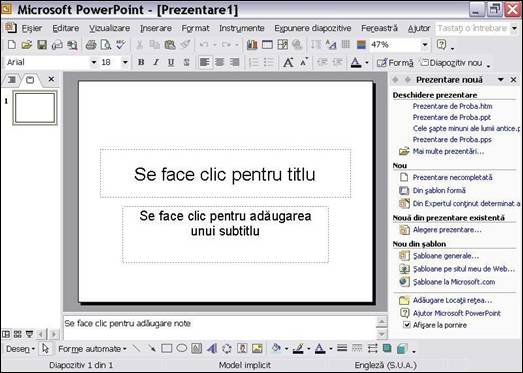Image resolution: width=523 pixels, height=373 pixels.
Task: Click the Diapozitiv nou button
Action: pyautogui.click(x=452, y=63)
